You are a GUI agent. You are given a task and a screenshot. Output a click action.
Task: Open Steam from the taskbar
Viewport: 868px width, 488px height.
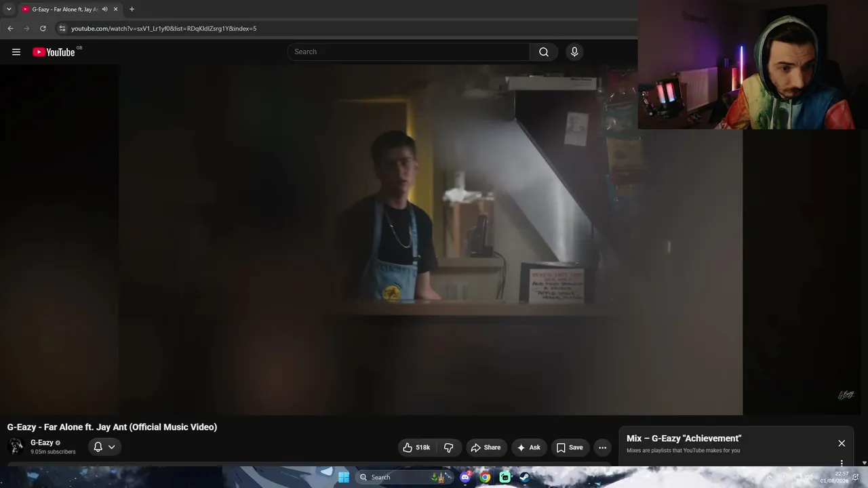(525, 477)
